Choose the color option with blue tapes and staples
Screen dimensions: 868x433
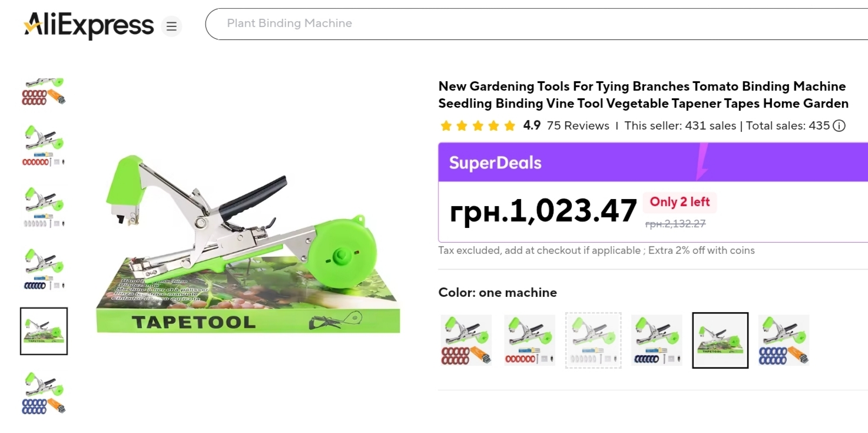pos(784,340)
